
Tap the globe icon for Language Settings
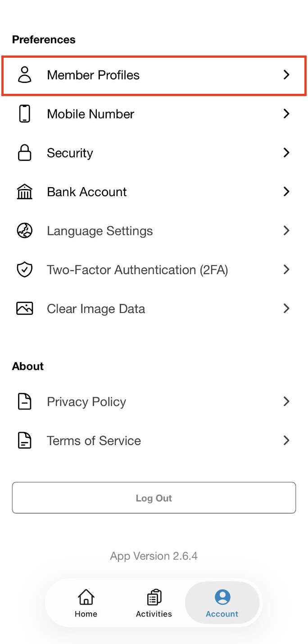coord(25,230)
